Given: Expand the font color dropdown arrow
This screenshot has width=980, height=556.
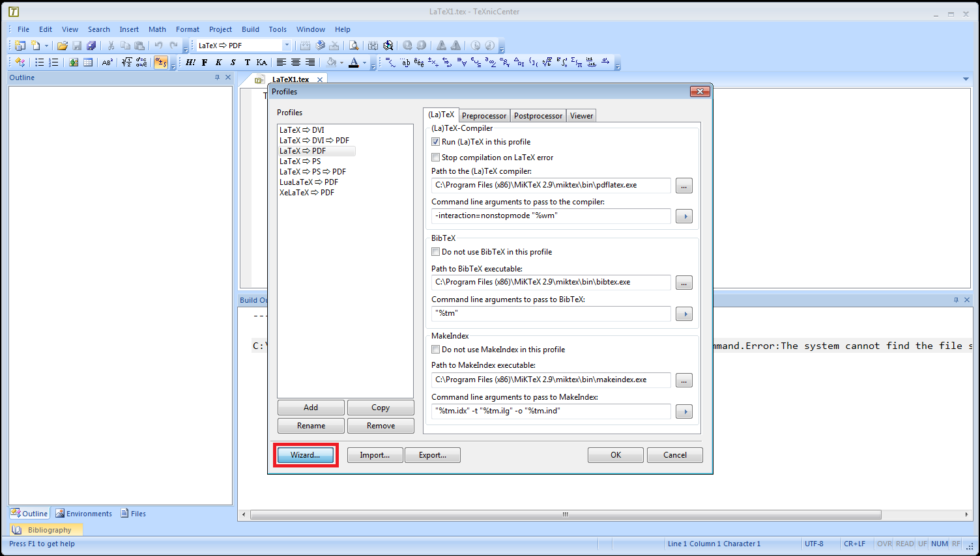Looking at the screenshot, I should [x=364, y=63].
